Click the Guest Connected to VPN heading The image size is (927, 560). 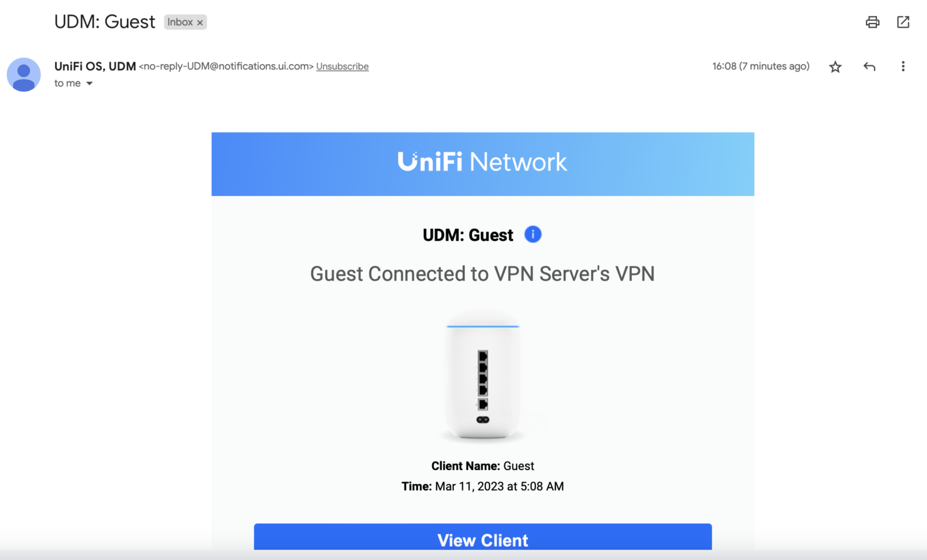coord(482,273)
